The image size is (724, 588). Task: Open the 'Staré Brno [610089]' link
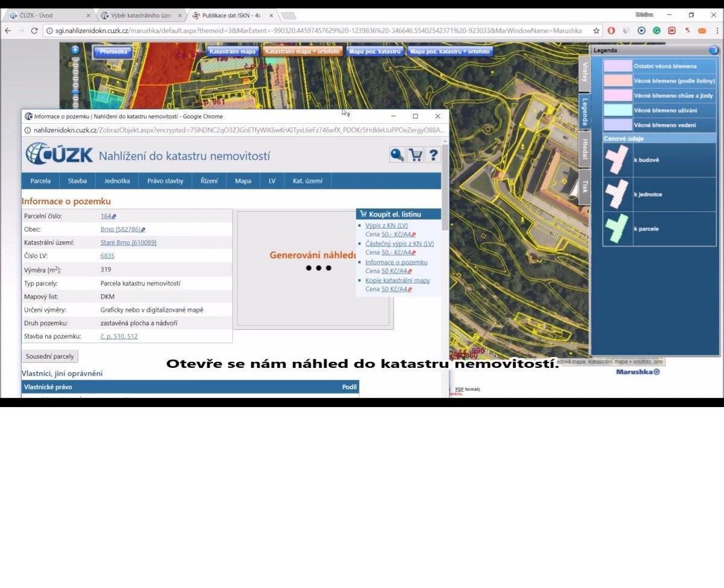click(x=129, y=242)
